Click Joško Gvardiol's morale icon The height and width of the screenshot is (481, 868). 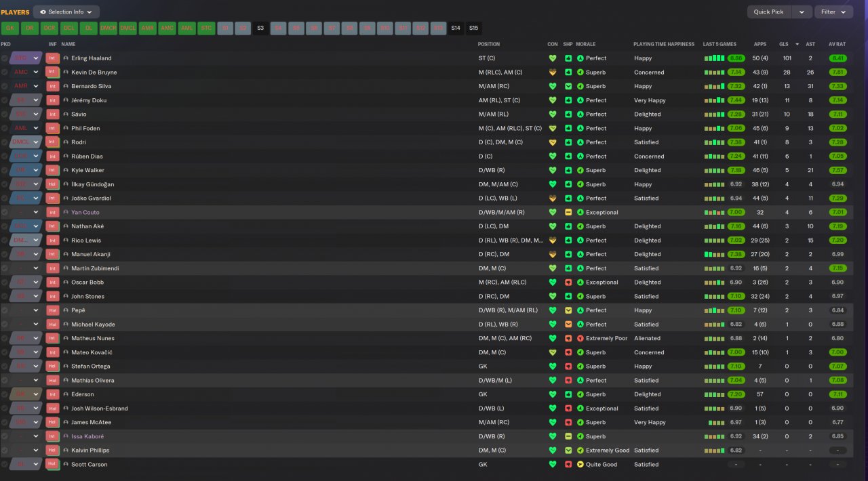click(x=580, y=198)
